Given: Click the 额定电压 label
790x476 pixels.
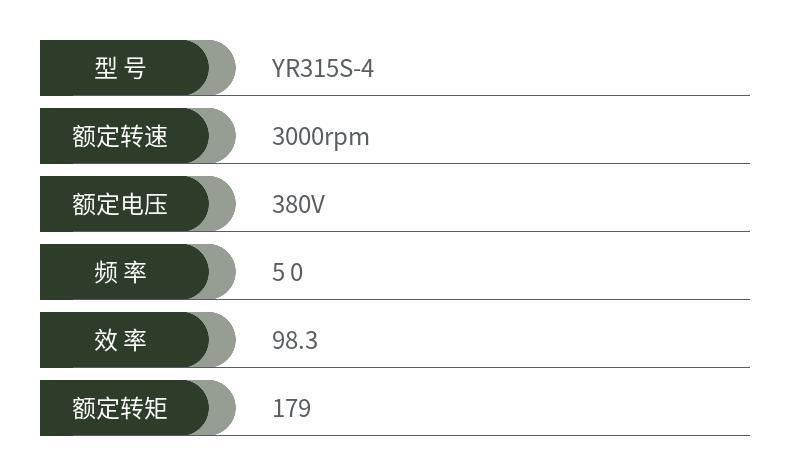Looking at the screenshot, I should click(x=120, y=204).
